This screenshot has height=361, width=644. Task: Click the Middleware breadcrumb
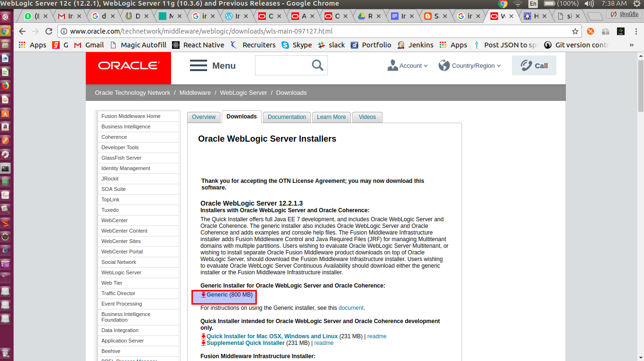195,93
